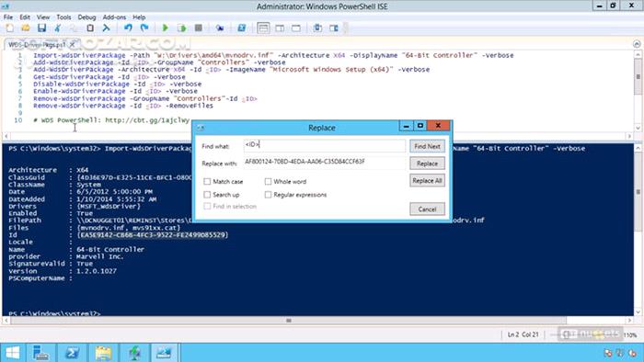Image resolution: width=644 pixels, height=362 pixels.
Task: Undo the last edit
Action: pyautogui.click(x=128, y=28)
